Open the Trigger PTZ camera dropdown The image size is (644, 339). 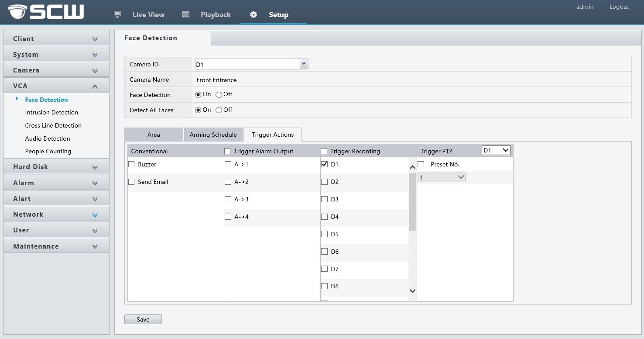click(x=496, y=150)
